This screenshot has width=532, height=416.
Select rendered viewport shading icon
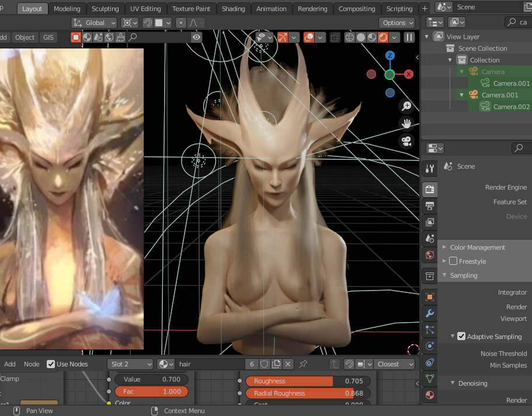[x=383, y=37]
